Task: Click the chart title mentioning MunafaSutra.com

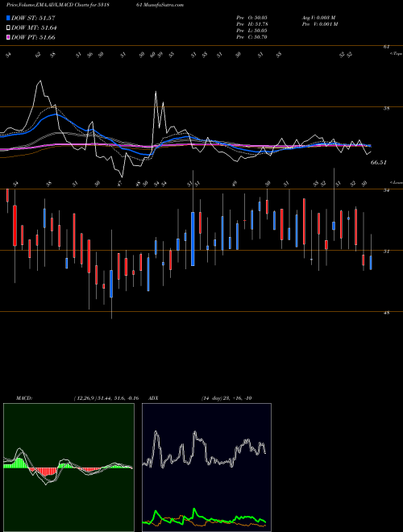Action: click(95, 5)
